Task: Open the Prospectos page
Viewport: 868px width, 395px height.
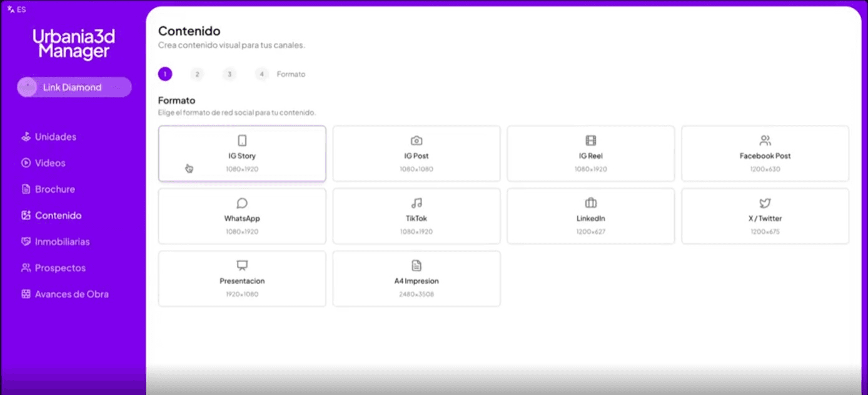Action: (60, 268)
